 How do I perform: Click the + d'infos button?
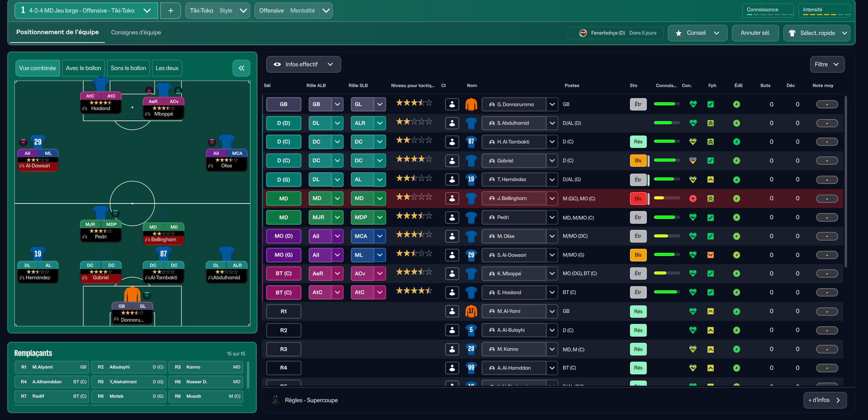[825, 400]
